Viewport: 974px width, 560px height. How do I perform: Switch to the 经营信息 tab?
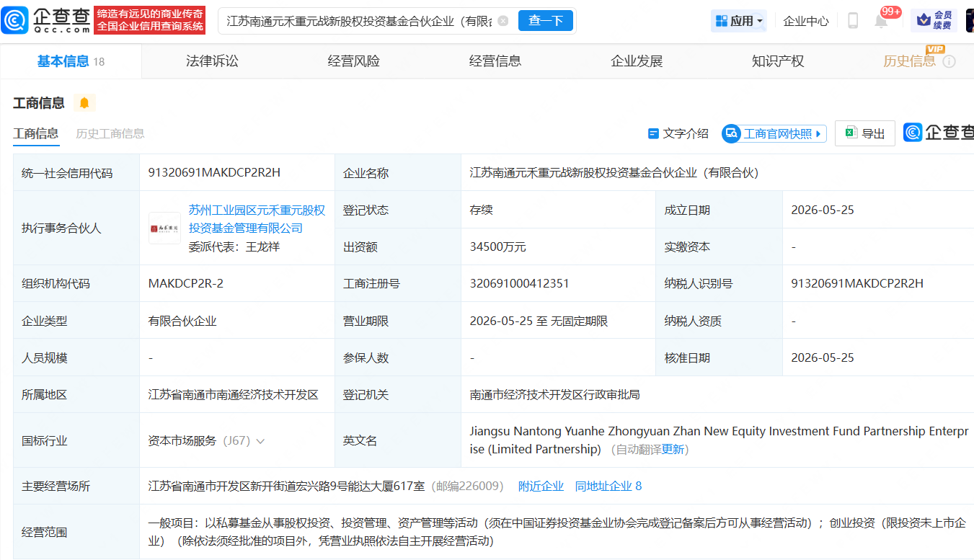point(495,61)
